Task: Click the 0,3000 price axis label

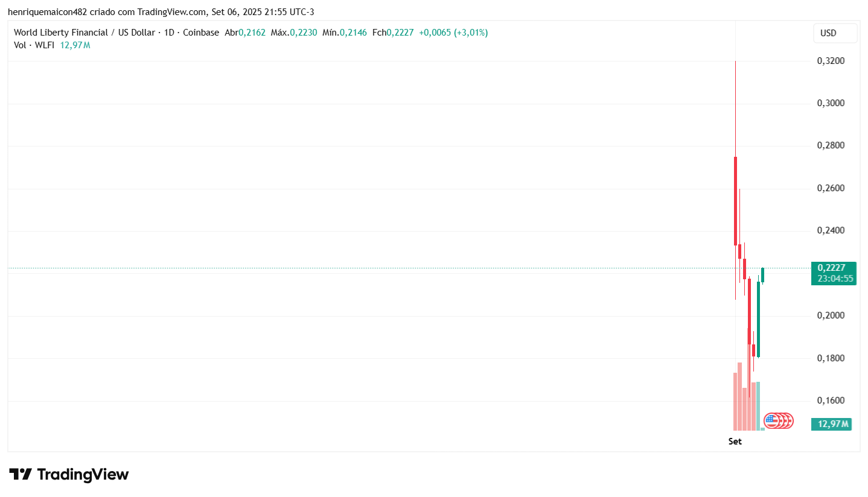Action: tap(831, 103)
